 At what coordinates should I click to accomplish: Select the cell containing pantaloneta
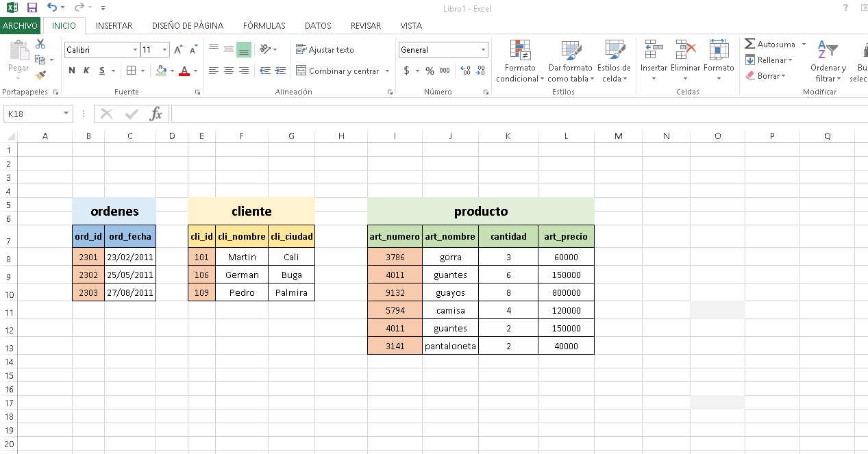(450, 346)
